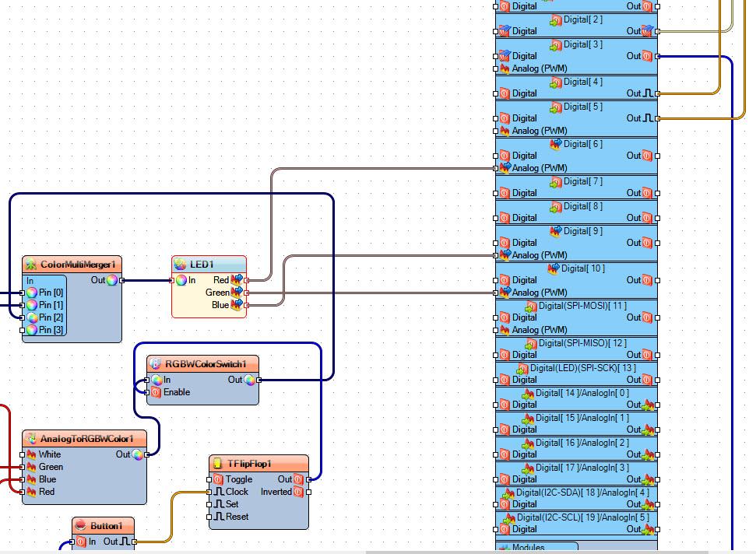Click the Button1 component icon
The image size is (756, 554).
[80, 525]
